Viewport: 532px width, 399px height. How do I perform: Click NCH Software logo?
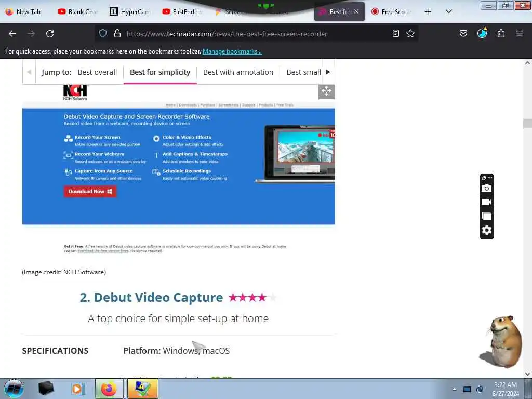[75, 92]
